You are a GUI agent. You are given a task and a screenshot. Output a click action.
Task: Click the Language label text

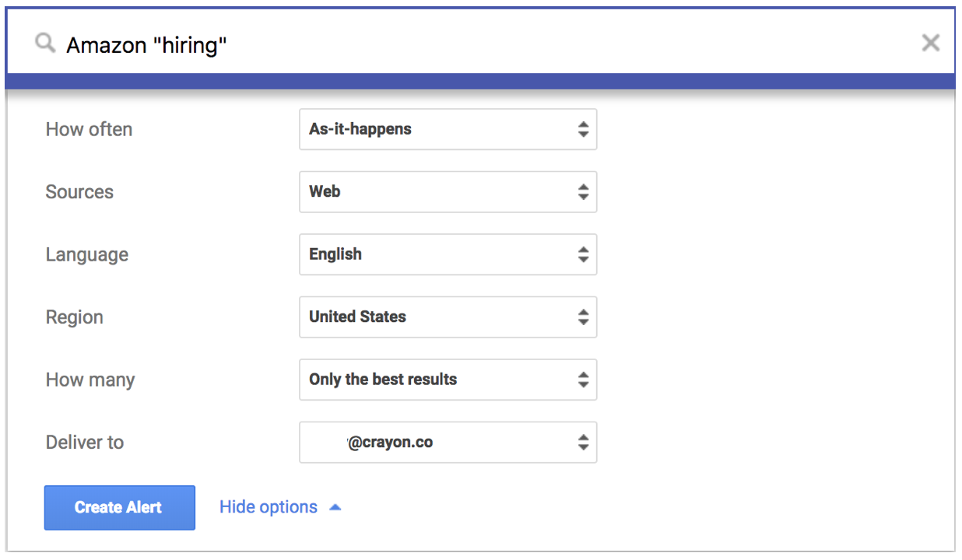tap(86, 255)
